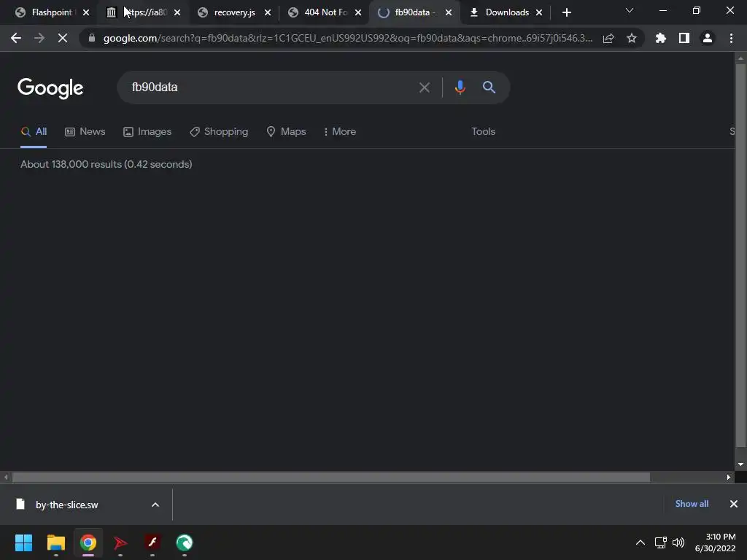This screenshot has width=747, height=560.
Task: Open the Chrome profile avatar menu
Action: coord(708,38)
